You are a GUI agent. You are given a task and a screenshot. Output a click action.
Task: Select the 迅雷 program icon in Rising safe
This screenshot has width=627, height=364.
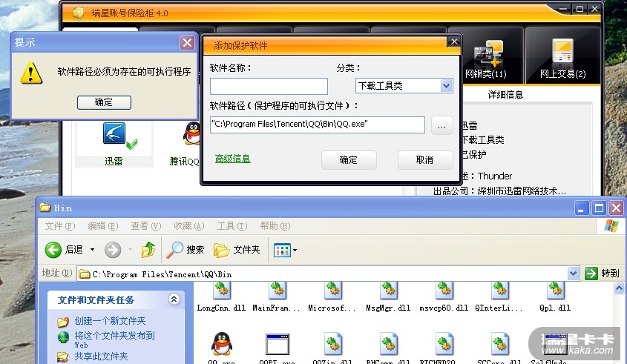114,134
